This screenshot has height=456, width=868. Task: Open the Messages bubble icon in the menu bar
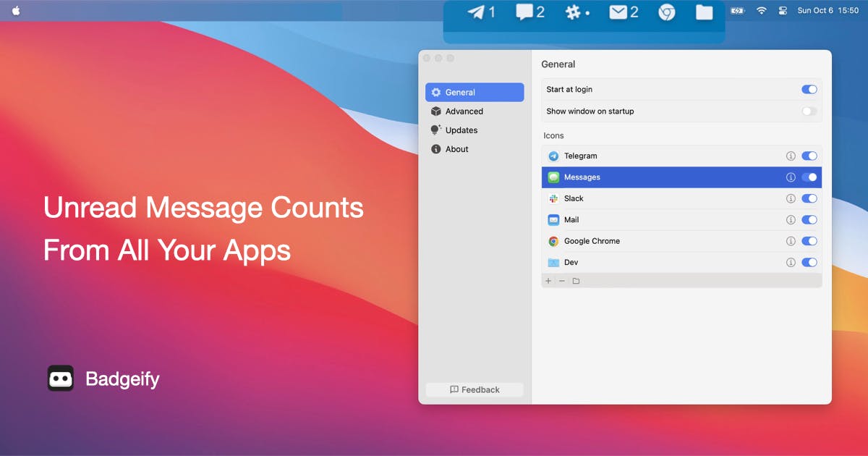click(530, 12)
